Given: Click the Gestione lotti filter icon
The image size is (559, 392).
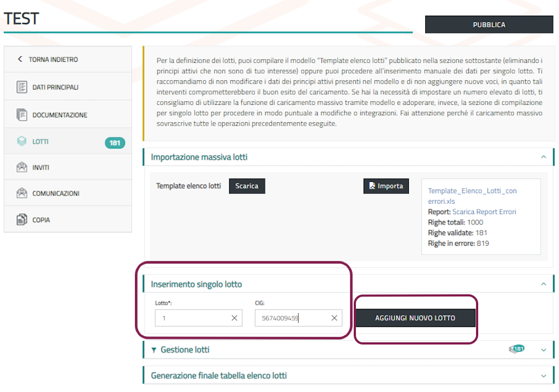Looking at the screenshot, I should coord(154,350).
